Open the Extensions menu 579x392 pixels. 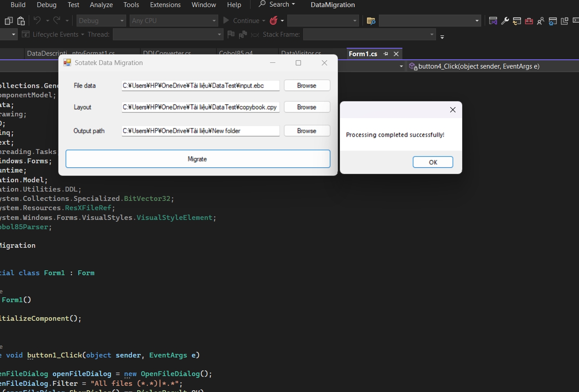pyautogui.click(x=165, y=5)
